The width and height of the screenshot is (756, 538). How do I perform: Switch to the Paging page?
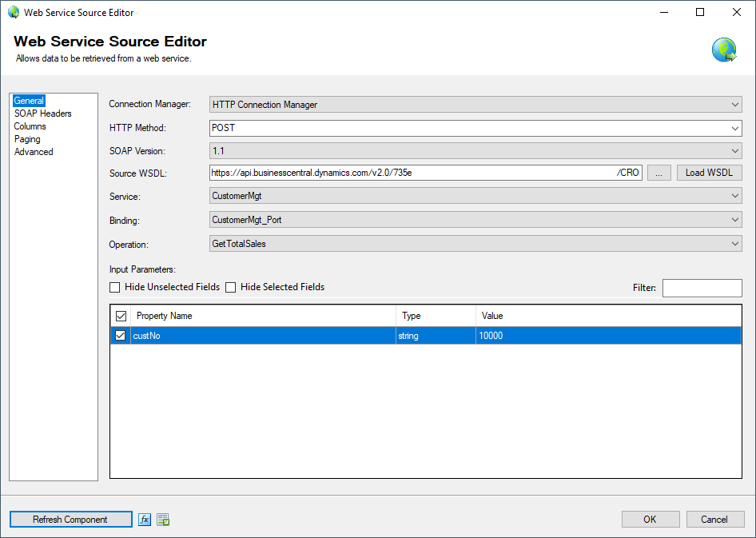[27, 138]
